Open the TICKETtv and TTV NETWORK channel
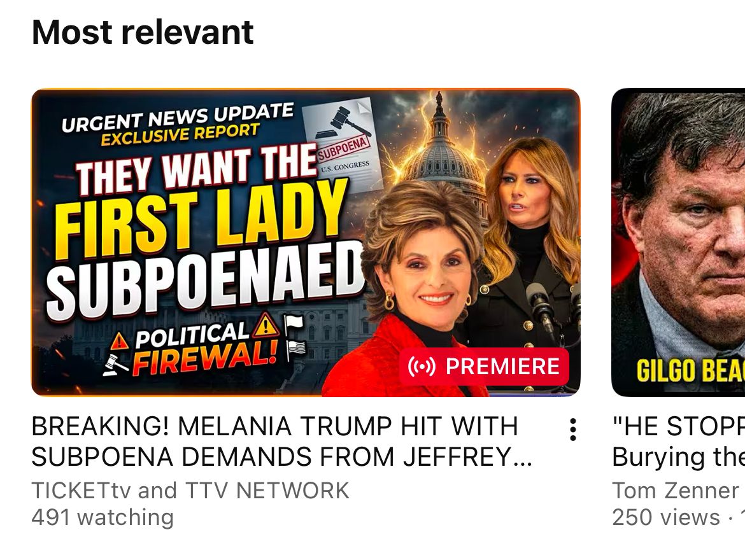Image resolution: width=745 pixels, height=560 pixels. tap(190, 491)
